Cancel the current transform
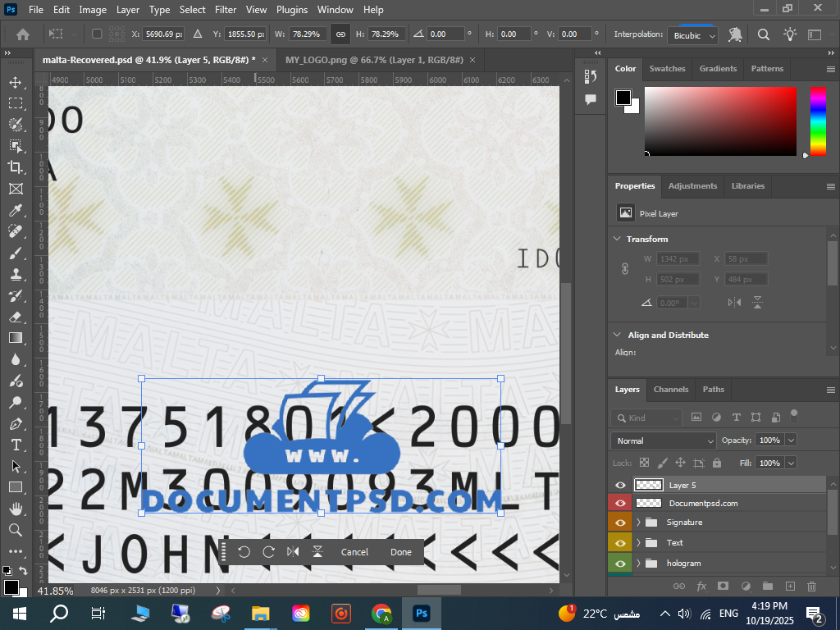The height and width of the screenshot is (630, 840). (354, 552)
